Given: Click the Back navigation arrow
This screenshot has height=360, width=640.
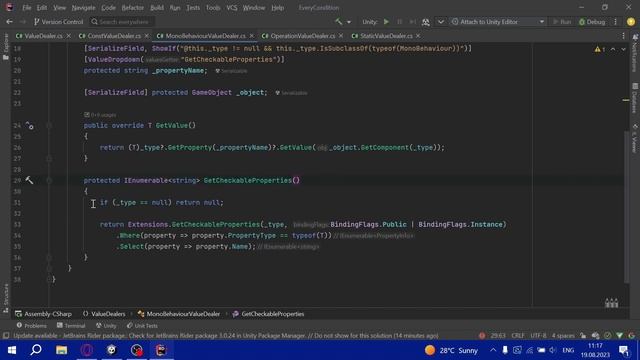Looking at the screenshot, I should [9, 22].
